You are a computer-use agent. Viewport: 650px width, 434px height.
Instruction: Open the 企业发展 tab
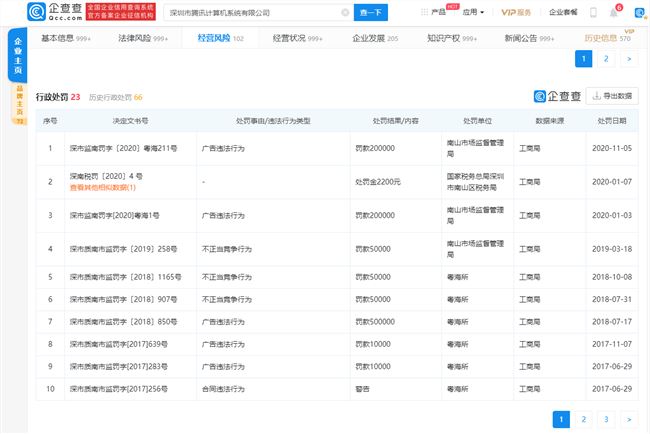[375, 38]
